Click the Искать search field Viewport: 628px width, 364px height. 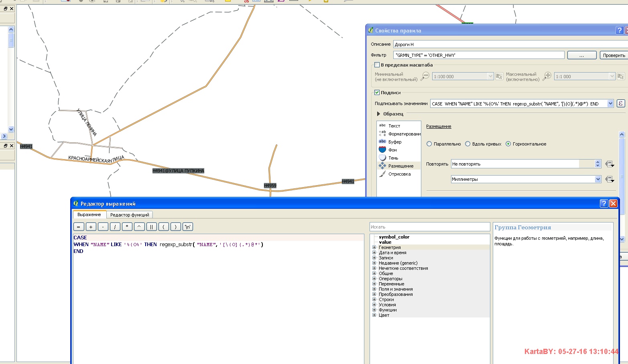(429, 226)
